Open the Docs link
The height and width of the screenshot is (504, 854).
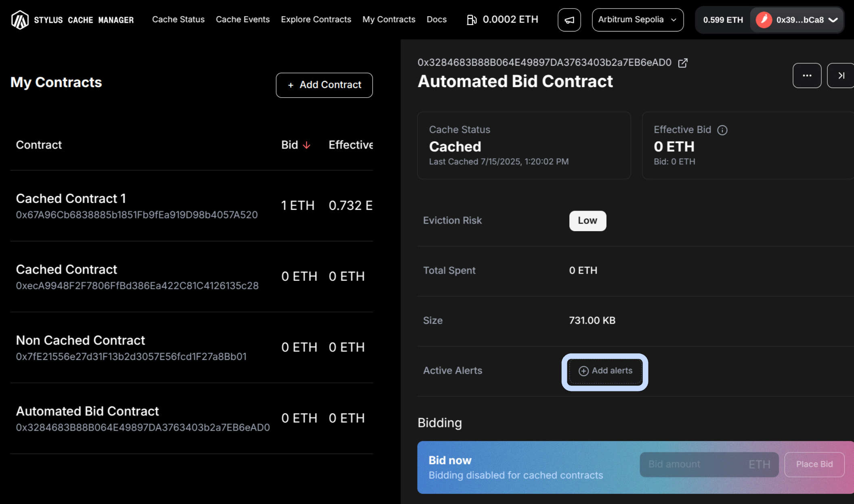[436, 19]
